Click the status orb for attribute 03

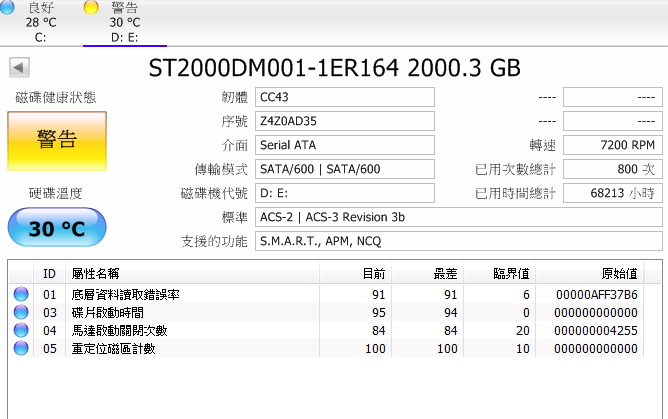tap(21, 312)
